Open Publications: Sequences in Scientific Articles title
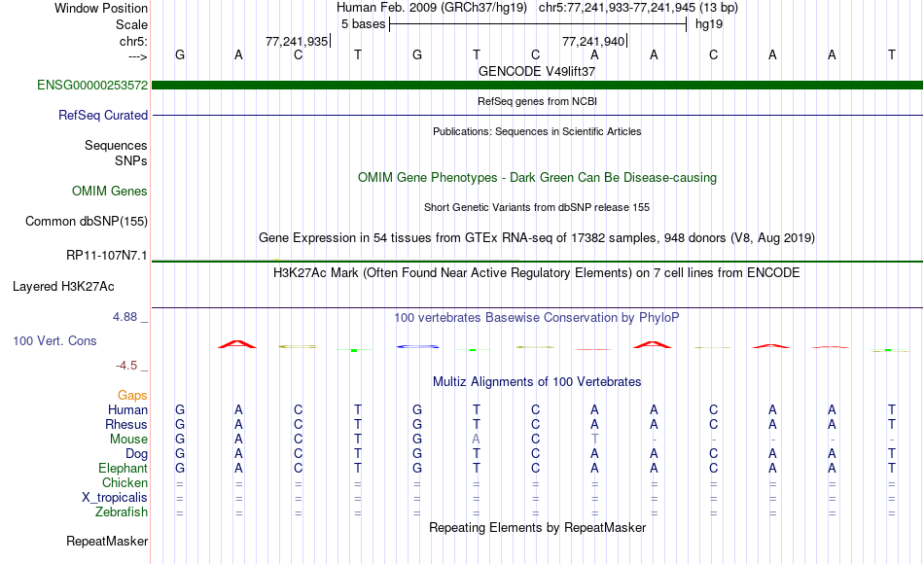Image resolution: width=924 pixels, height=564 pixels. pos(537,131)
